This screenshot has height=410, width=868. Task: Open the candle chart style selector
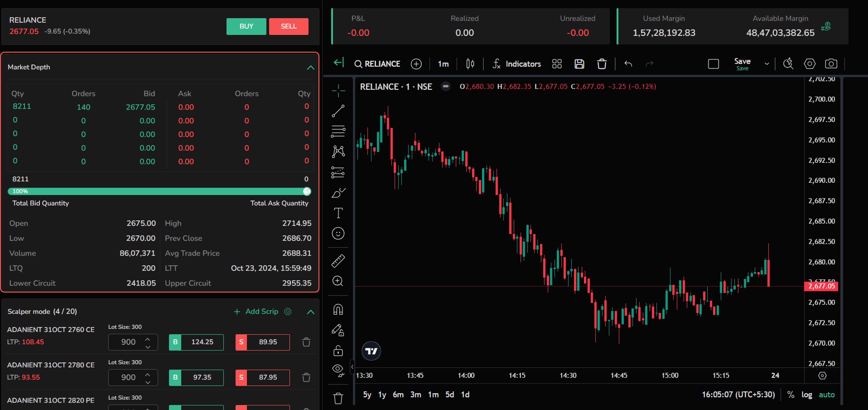click(x=470, y=64)
